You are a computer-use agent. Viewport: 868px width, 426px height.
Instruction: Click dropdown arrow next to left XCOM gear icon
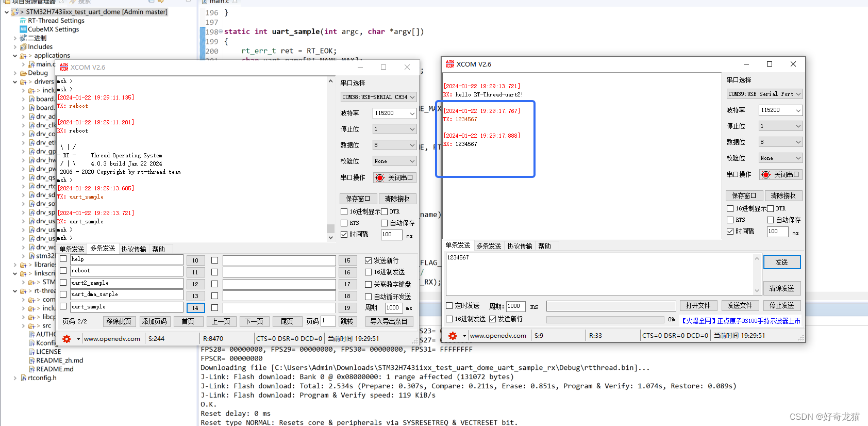coord(78,339)
